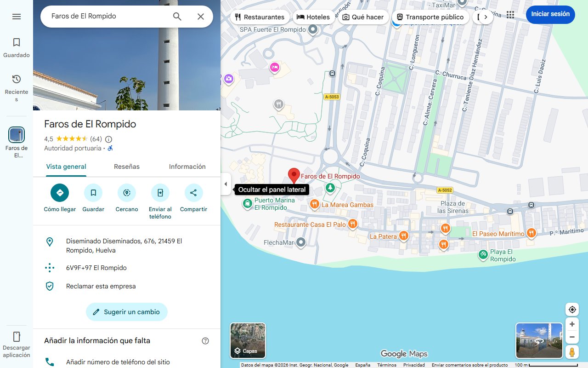Enable the Hoteles filter on the map
This screenshot has width=588, height=368.
tap(314, 17)
